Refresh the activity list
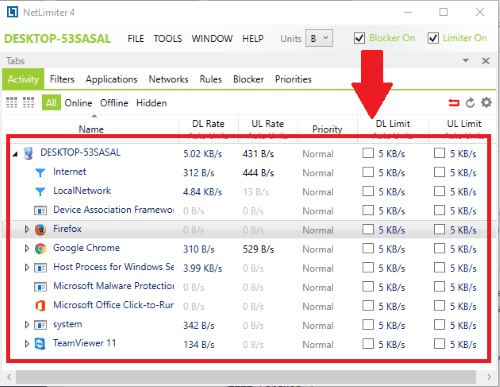The height and width of the screenshot is (387, 500). (x=470, y=103)
